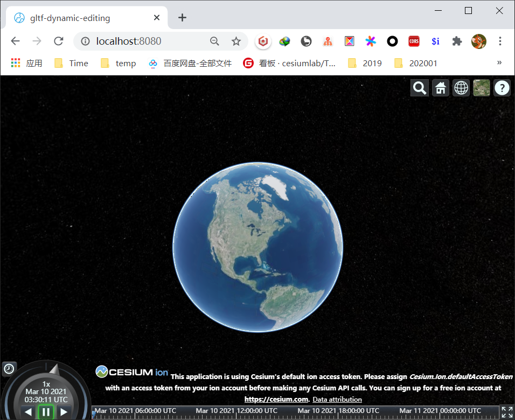Click the Home view button

(441, 88)
